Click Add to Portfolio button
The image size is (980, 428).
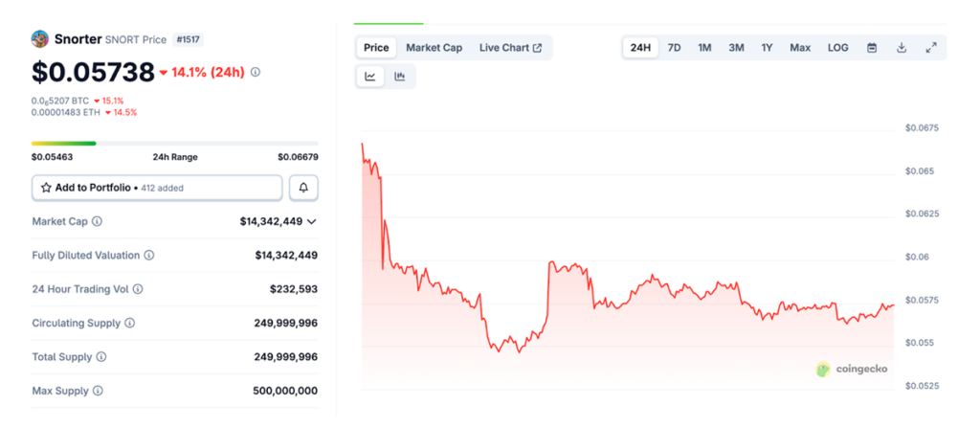tap(157, 188)
